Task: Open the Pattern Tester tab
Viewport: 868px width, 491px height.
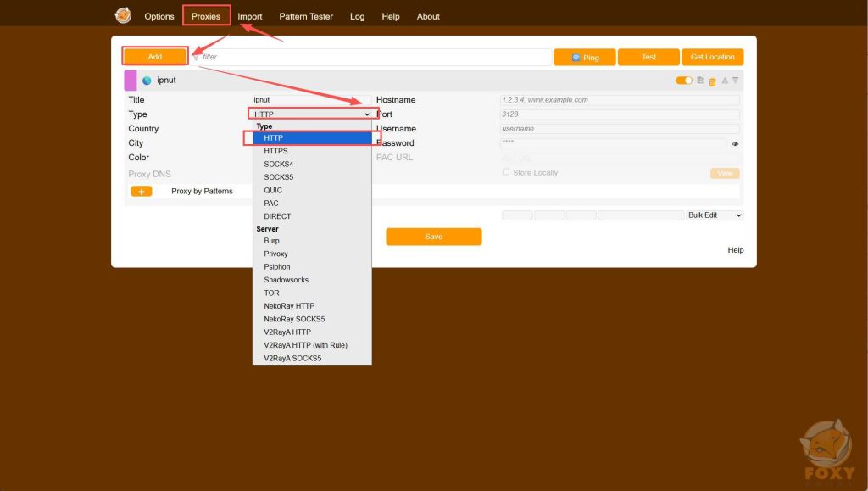Action: coord(306,16)
